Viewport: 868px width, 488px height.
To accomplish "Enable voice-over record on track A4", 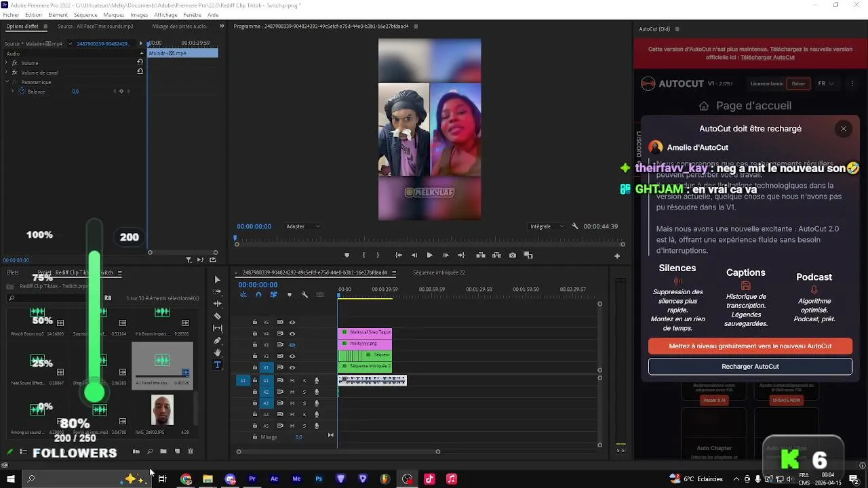I will click(317, 414).
